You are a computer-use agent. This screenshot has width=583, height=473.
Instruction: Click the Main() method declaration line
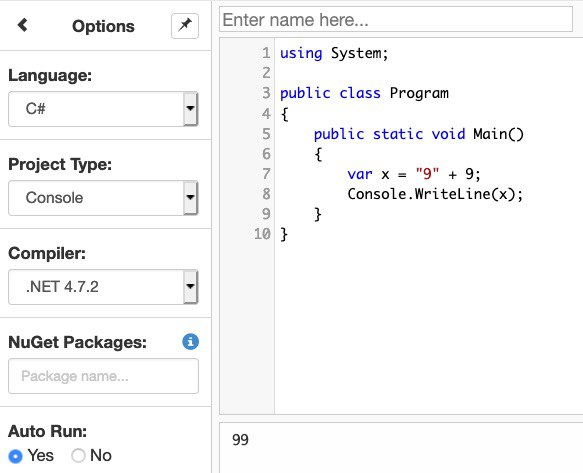419,134
